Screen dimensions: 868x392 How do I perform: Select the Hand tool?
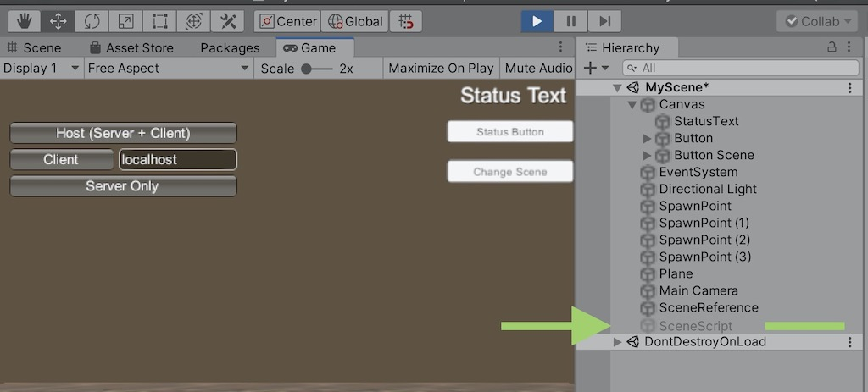24,21
